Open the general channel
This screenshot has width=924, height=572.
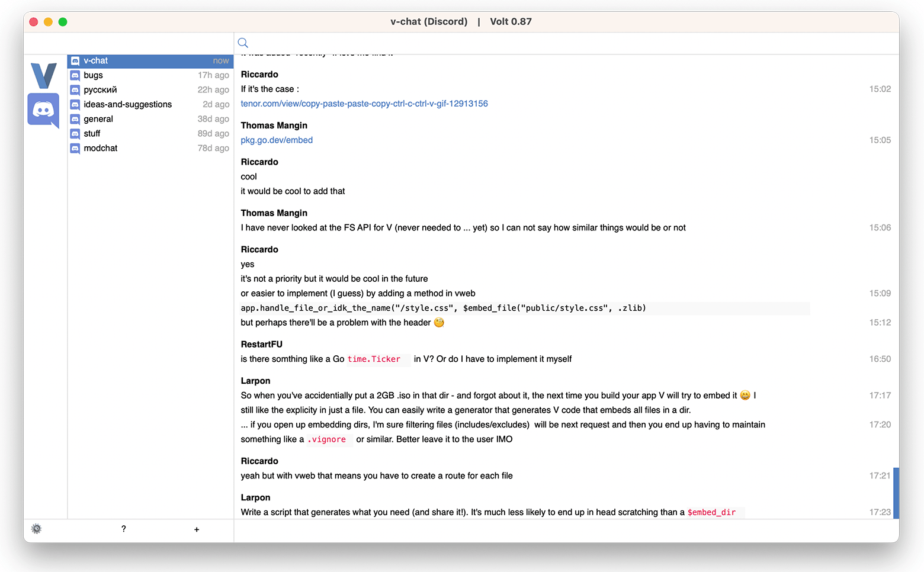click(x=150, y=119)
